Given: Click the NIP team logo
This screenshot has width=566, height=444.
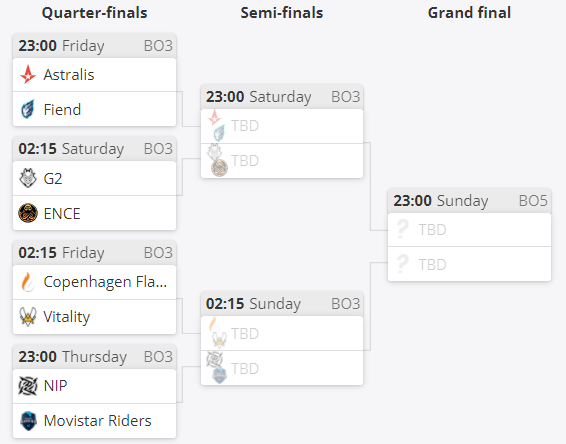Looking at the screenshot, I should (x=28, y=386).
